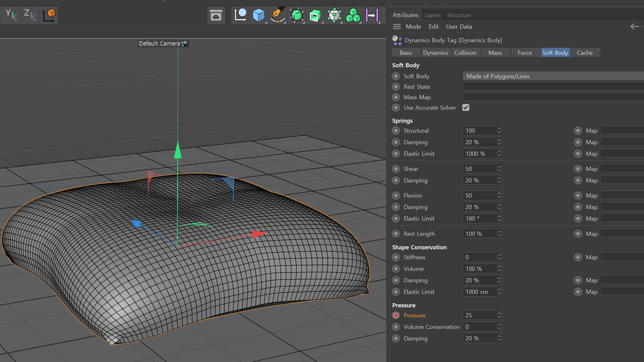Click the back arrow in Attributes
Image resolution: width=644 pixels, height=362 pixels.
634,26
